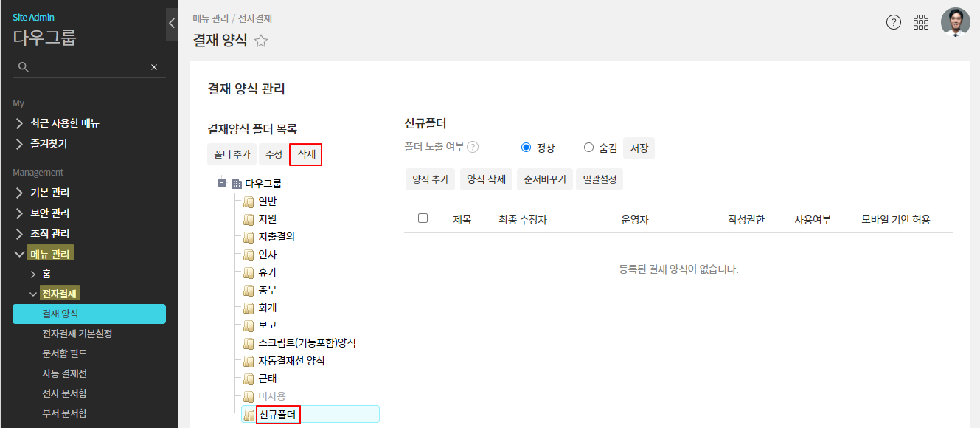This screenshot has width=980, height=428.
Task: Click the search magnifier icon in sidebar
Action: 24,67
